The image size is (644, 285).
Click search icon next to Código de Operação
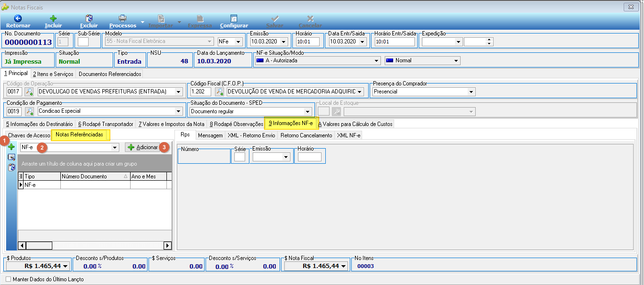[29, 92]
